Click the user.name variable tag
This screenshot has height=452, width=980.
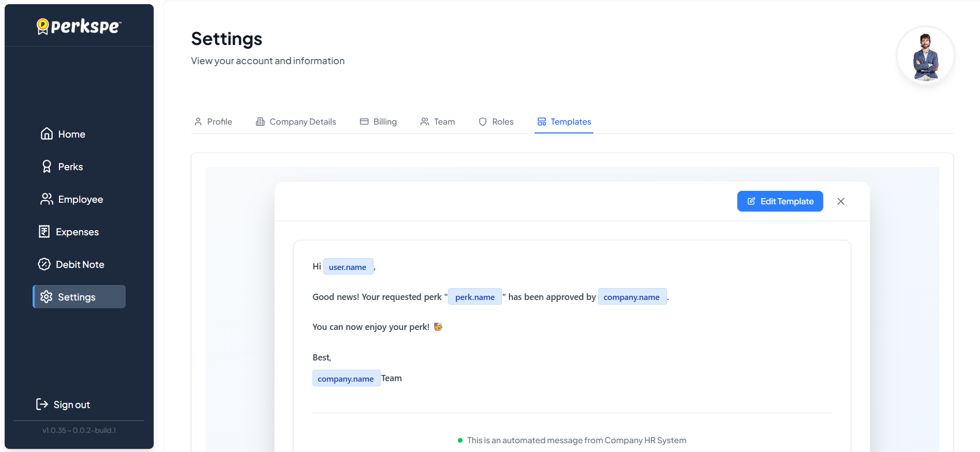pos(348,267)
